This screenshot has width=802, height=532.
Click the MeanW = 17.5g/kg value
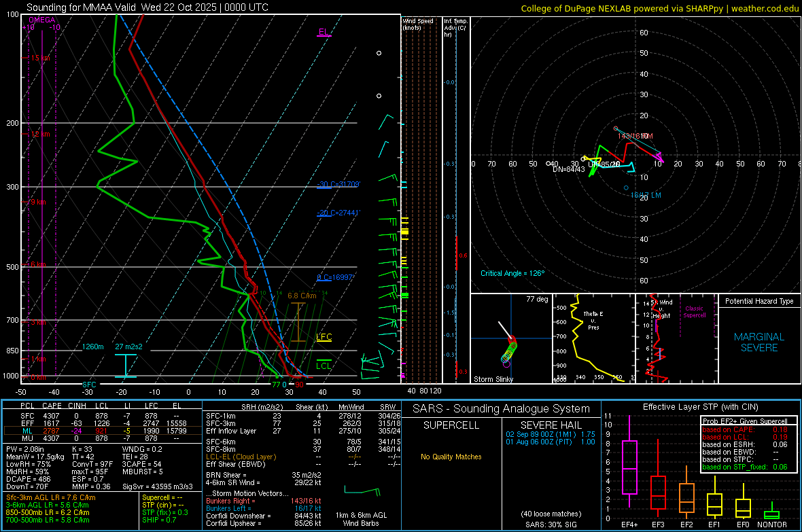point(35,457)
